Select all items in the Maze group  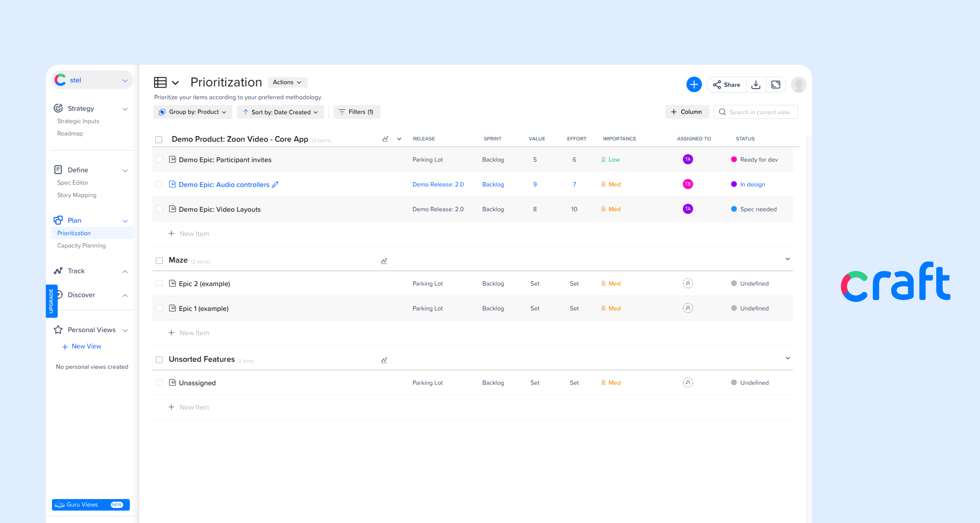coord(159,261)
